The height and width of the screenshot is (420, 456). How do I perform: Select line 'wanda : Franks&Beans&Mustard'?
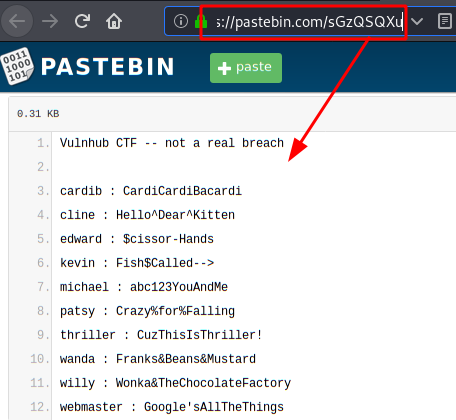158,359
